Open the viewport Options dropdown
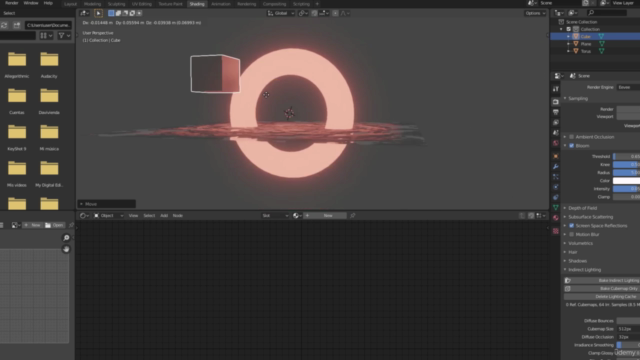The width and height of the screenshot is (640, 360). (535, 13)
